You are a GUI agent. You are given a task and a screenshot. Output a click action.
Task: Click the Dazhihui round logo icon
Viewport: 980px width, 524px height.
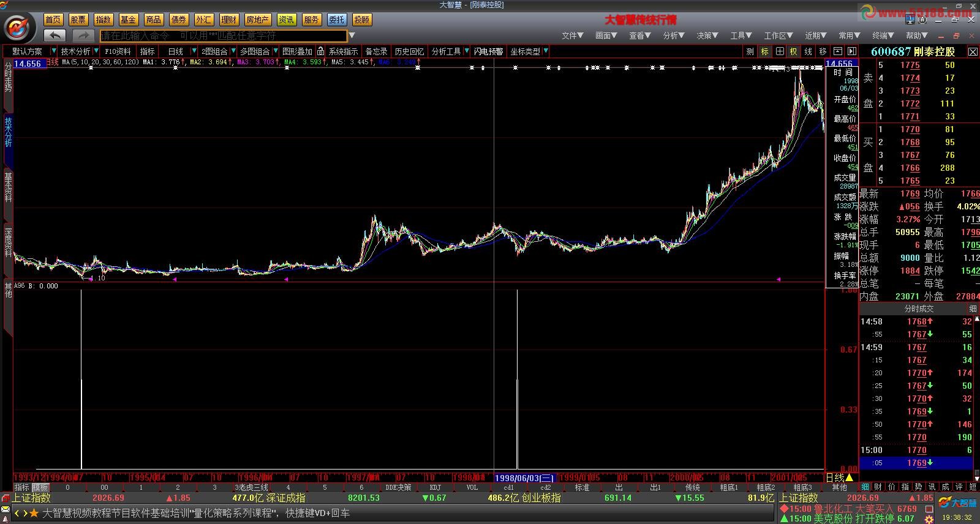(x=20, y=27)
